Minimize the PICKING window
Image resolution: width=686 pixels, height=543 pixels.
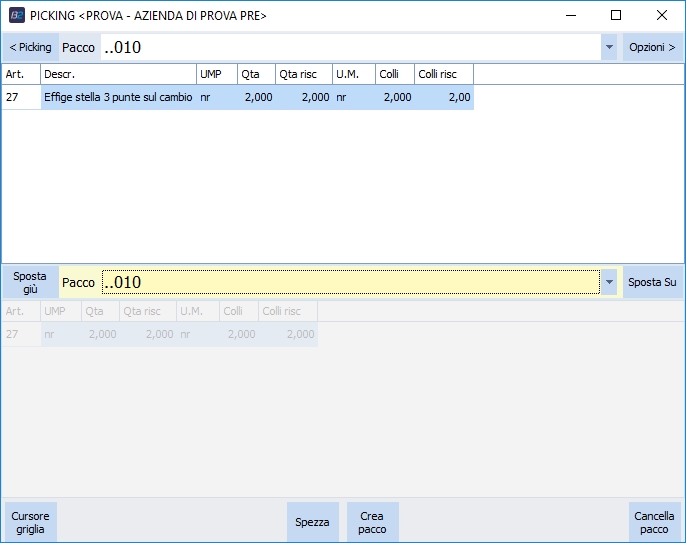tap(571, 15)
